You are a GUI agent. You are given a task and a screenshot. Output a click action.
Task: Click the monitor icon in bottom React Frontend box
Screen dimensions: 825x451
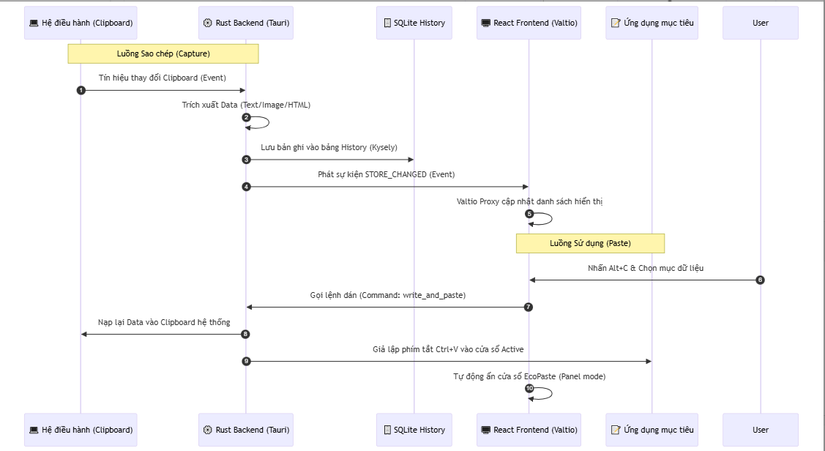485,430
